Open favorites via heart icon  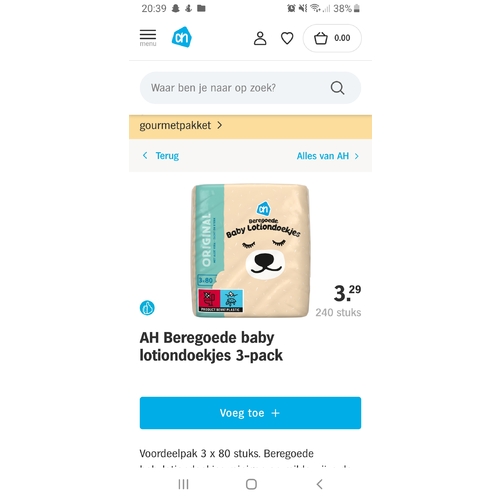coord(287,38)
